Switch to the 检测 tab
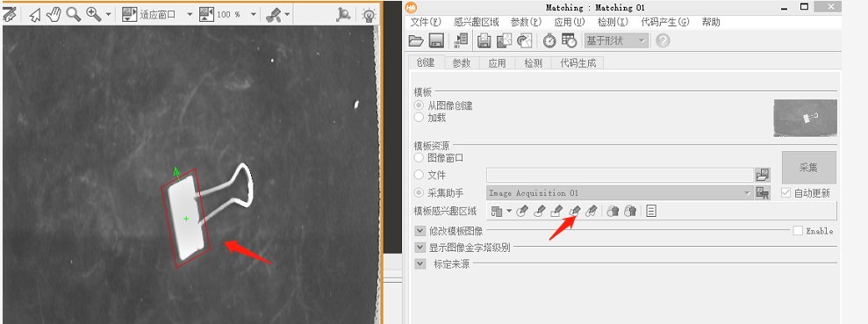The height and width of the screenshot is (324, 868). [x=533, y=63]
